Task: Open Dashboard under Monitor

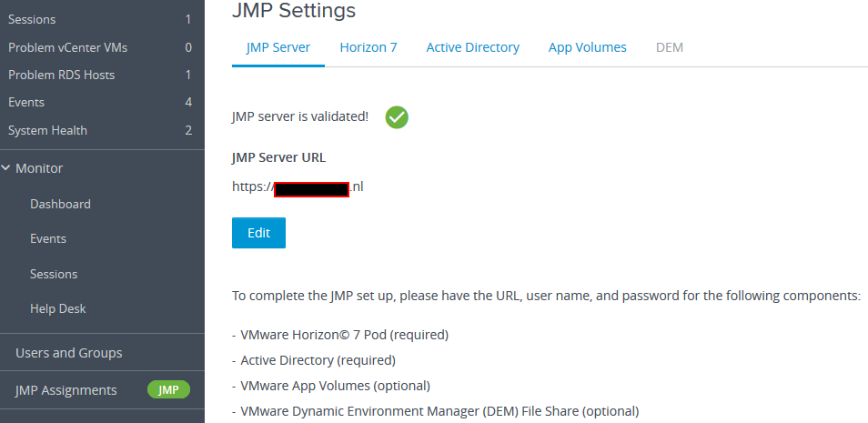Action: 60,204
